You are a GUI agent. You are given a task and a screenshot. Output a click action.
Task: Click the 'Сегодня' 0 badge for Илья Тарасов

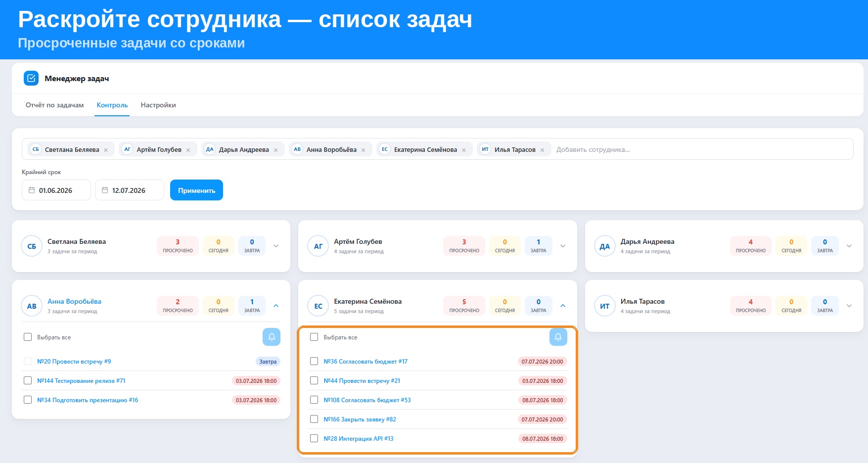click(791, 306)
